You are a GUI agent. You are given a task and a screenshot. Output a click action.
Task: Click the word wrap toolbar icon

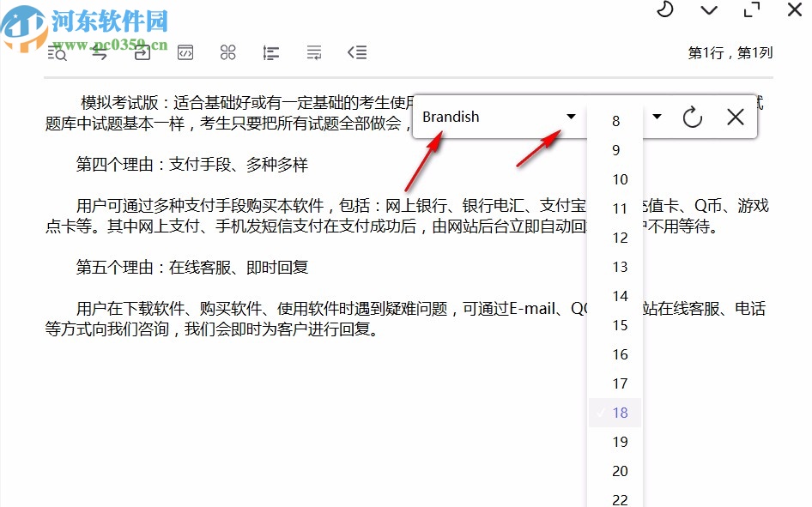tap(314, 52)
